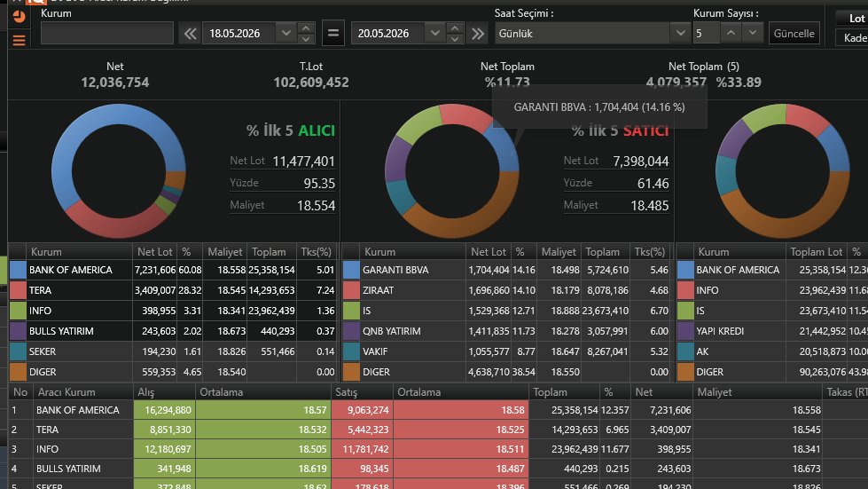
Task: Open the start date 18.05.2026 dropdown
Action: 285,33
